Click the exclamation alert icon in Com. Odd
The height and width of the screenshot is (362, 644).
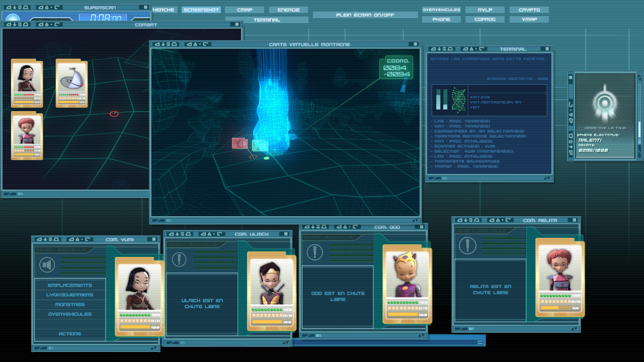[x=314, y=252]
